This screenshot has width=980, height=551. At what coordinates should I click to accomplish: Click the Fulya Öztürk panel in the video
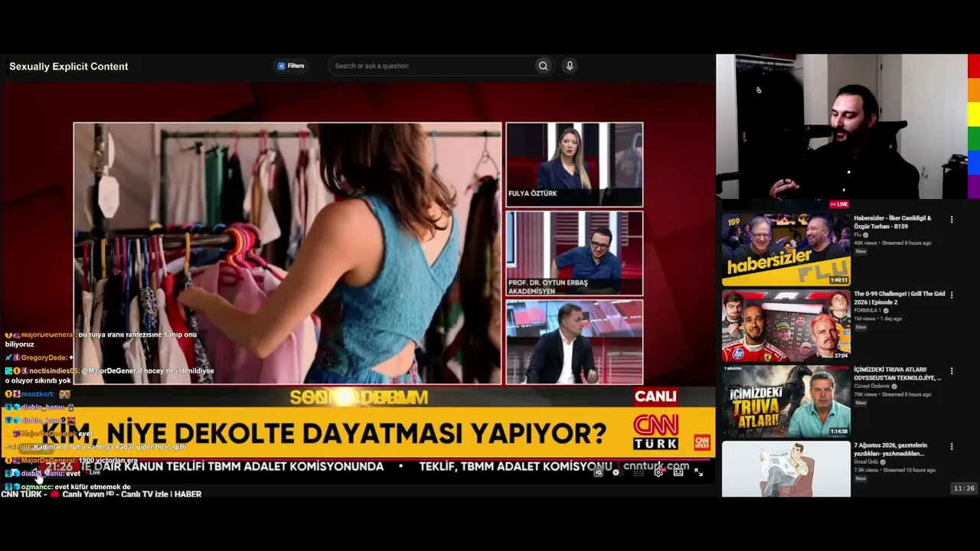tap(574, 165)
